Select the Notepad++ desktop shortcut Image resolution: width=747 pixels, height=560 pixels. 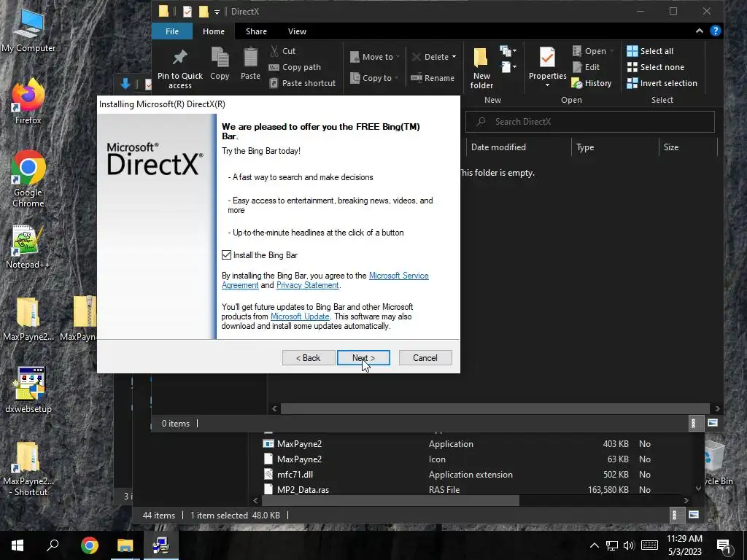(x=28, y=247)
